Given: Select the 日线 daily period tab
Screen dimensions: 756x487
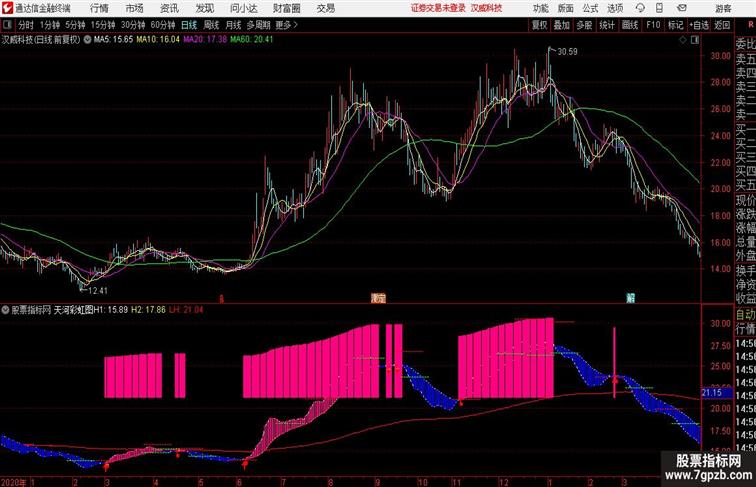Looking at the screenshot, I should (x=189, y=25).
